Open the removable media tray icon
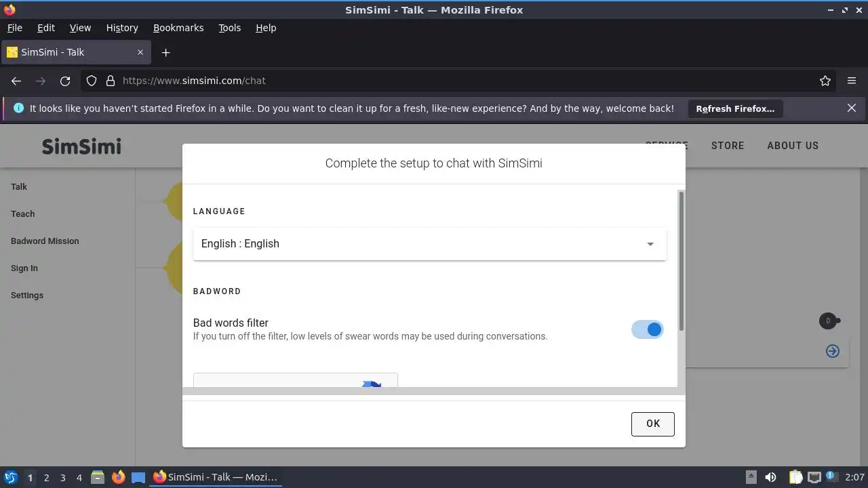The width and height of the screenshot is (868, 488). coord(751,477)
